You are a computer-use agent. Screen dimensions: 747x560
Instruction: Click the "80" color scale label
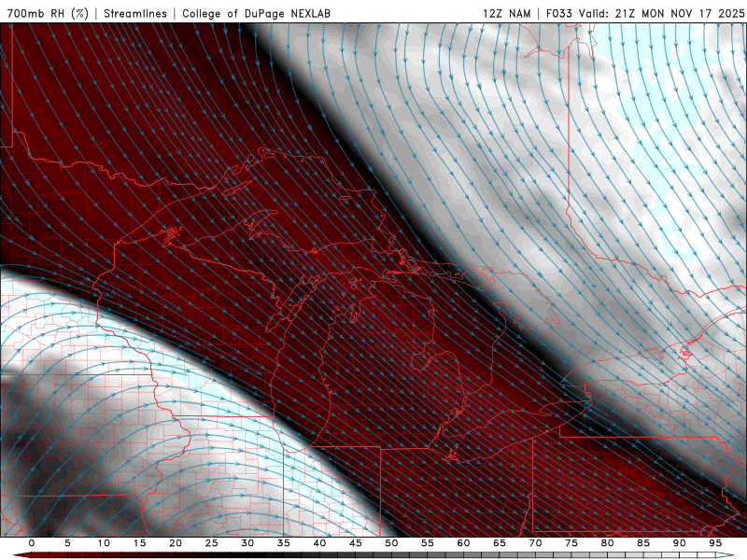click(x=607, y=543)
